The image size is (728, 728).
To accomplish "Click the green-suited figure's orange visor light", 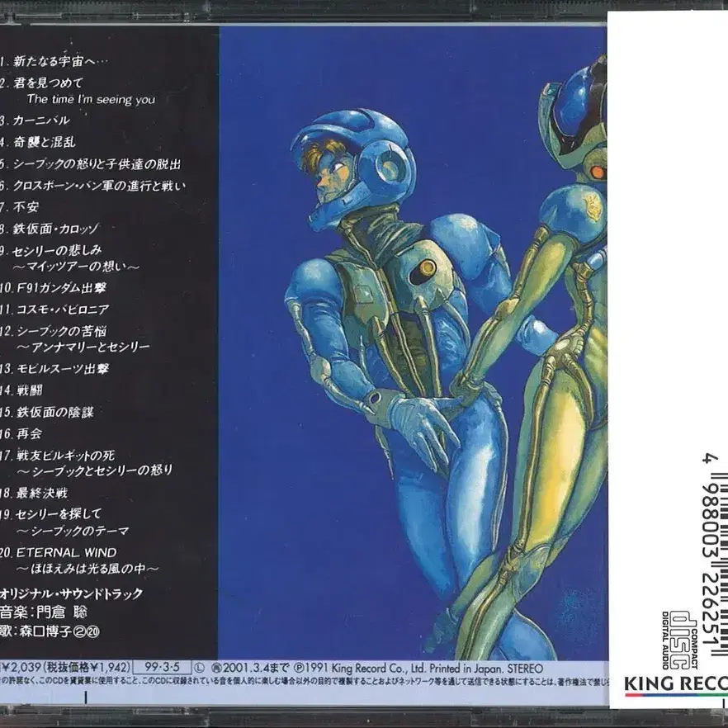I will click(x=598, y=173).
